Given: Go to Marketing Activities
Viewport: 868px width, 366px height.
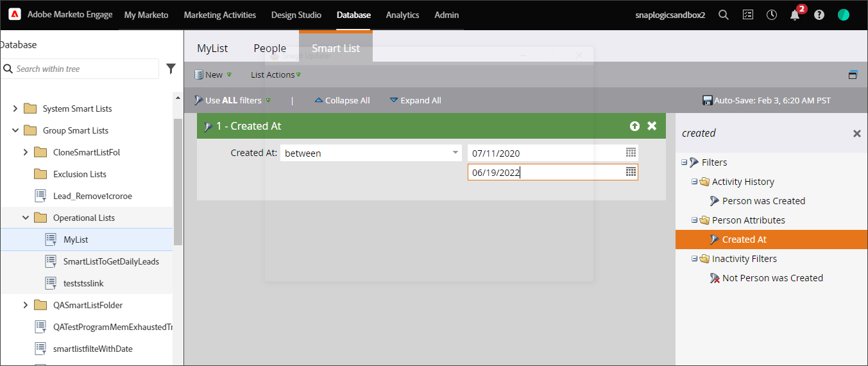Looking at the screenshot, I should [219, 15].
